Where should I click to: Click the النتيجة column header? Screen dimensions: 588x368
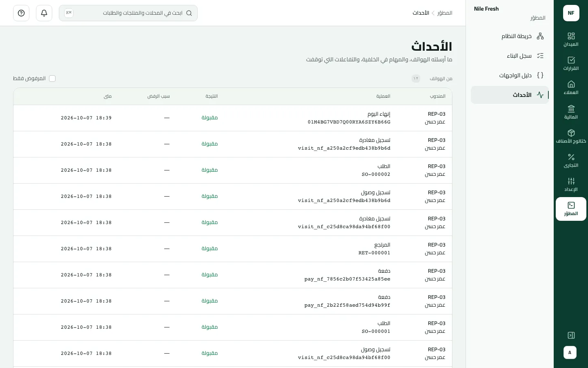pyautogui.click(x=212, y=96)
